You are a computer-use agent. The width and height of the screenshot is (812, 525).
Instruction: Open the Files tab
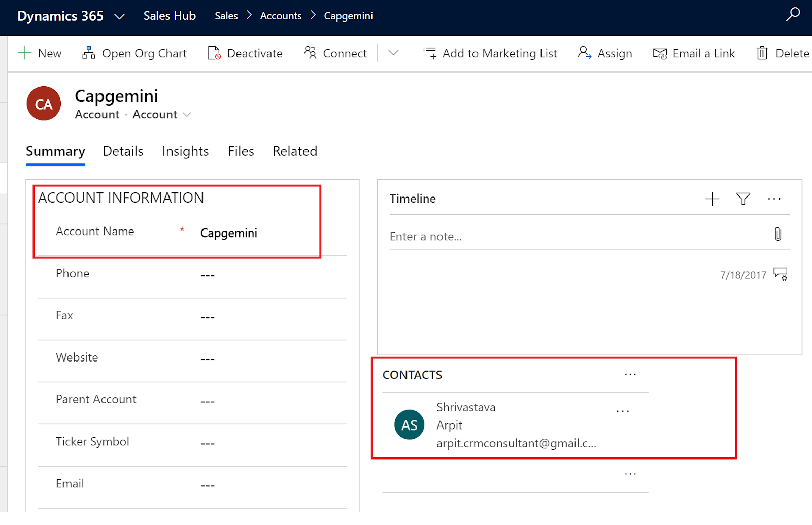coord(241,151)
